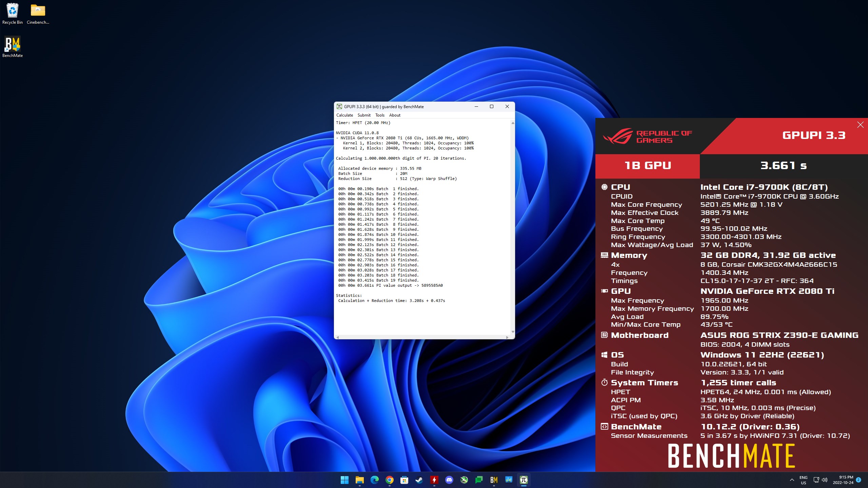
Task: Open network status in system tray
Action: click(x=816, y=480)
